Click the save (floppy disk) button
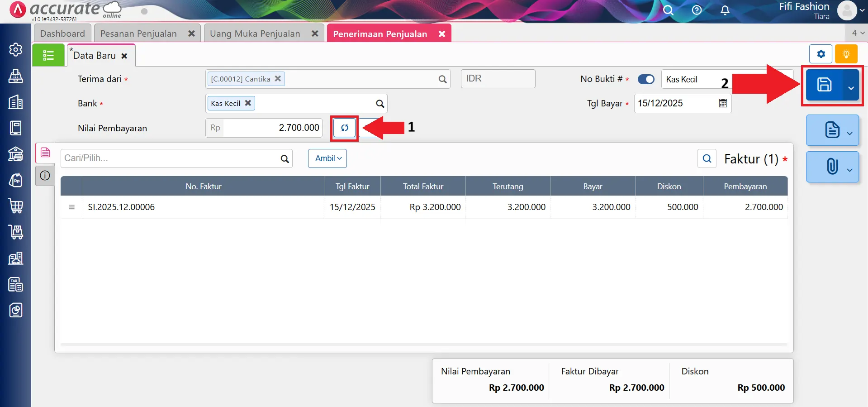Image resolution: width=868 pixels, height=407 pixels. (x=824, y=85)
